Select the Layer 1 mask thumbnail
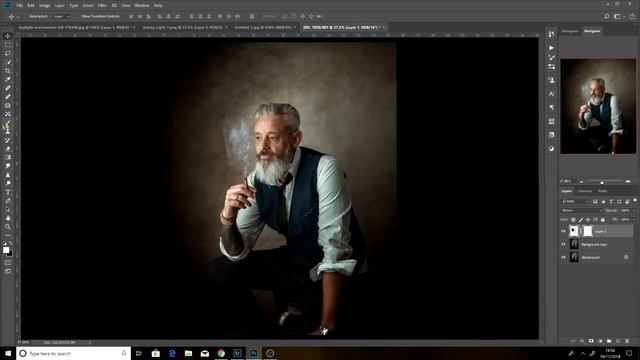 coord(587,231)
